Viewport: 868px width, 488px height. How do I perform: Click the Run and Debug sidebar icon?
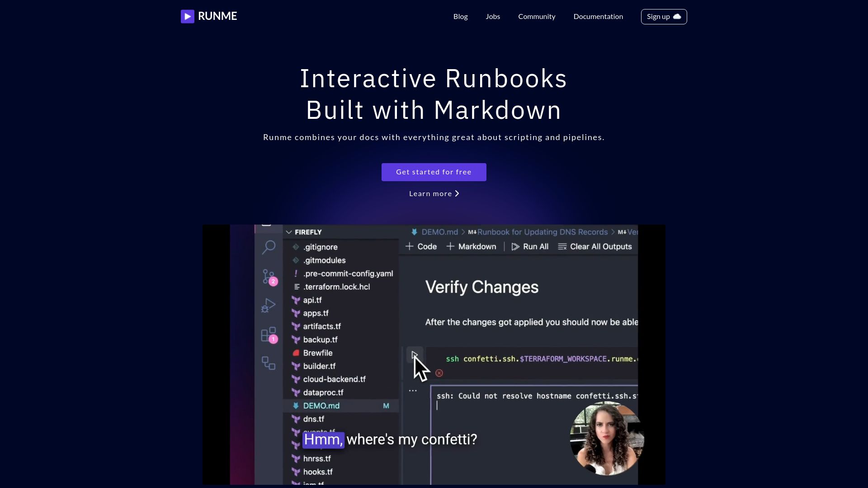[269, 305]
